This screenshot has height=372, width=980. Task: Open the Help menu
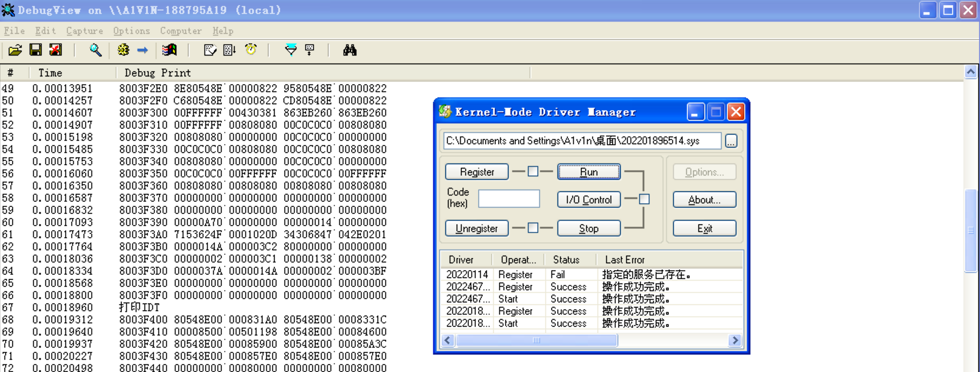tap(223, 31)
